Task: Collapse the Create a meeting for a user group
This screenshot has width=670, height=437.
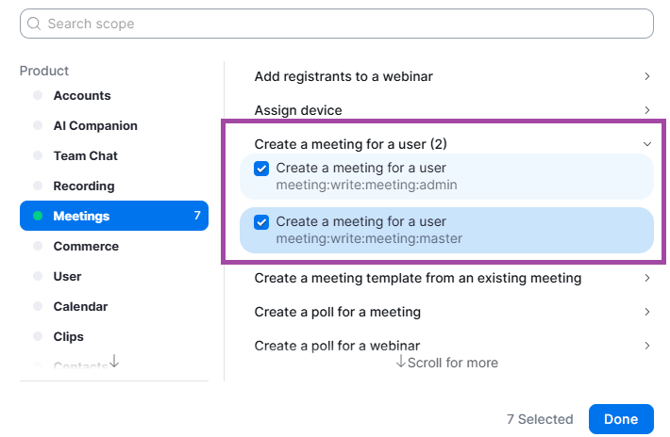Action: coord(647,144)
